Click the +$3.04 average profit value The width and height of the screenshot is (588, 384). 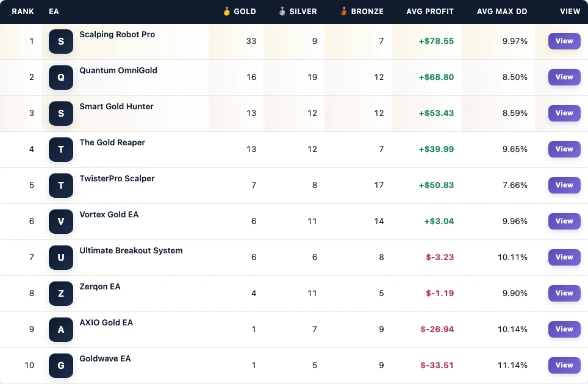pos(439,222)
